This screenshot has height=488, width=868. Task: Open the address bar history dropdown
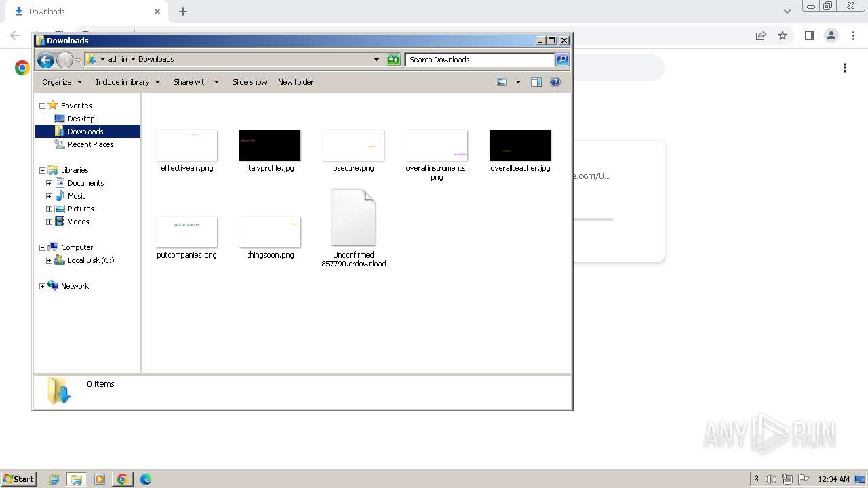click(377, 60)
